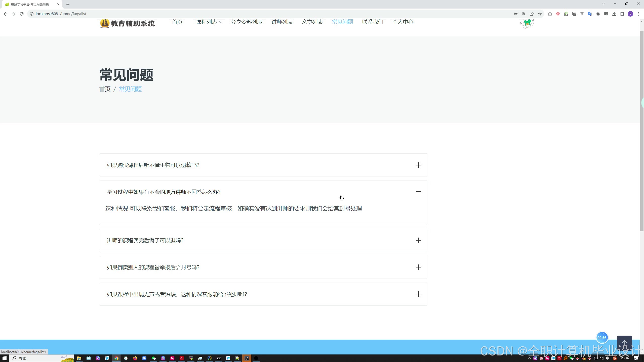This screenshot has width=644, height=362.
Task: Open the password key icon in the address bar
Action: coord(516,14)
